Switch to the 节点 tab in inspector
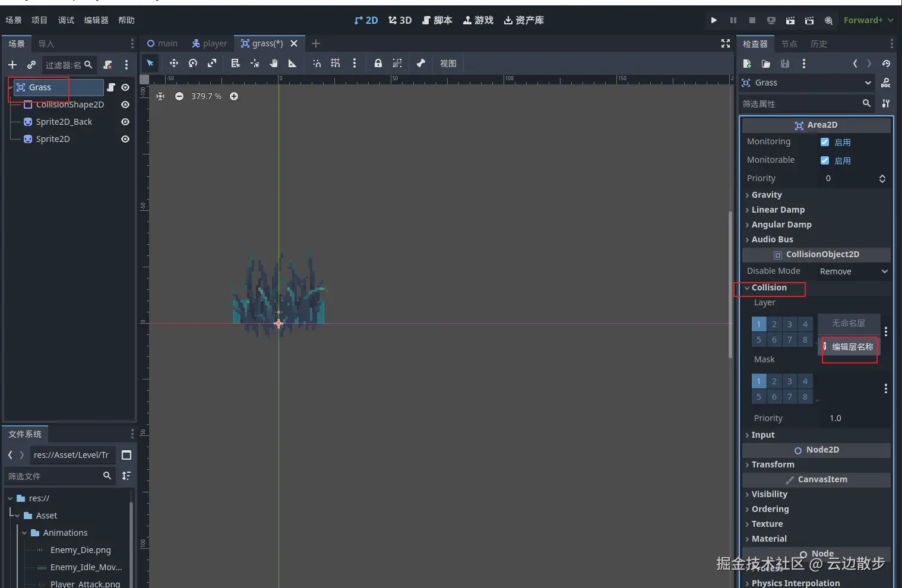The image size is (902, 588). coord(789,44)
